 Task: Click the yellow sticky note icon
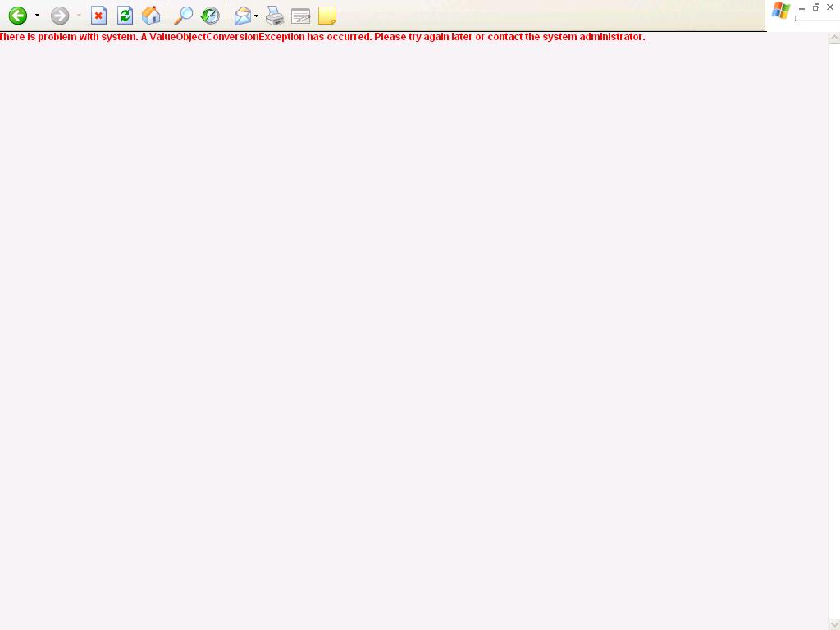click(x=327, y=16)
